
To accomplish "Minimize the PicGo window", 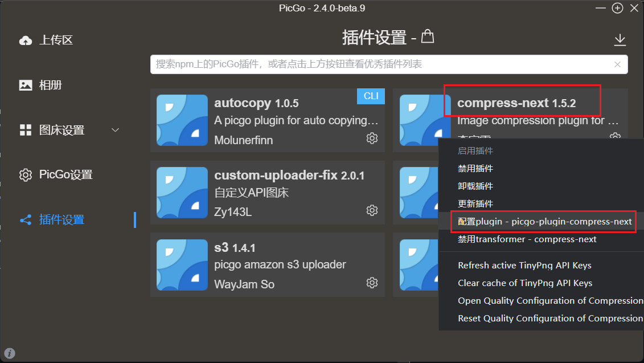I will tap(601, 8).
